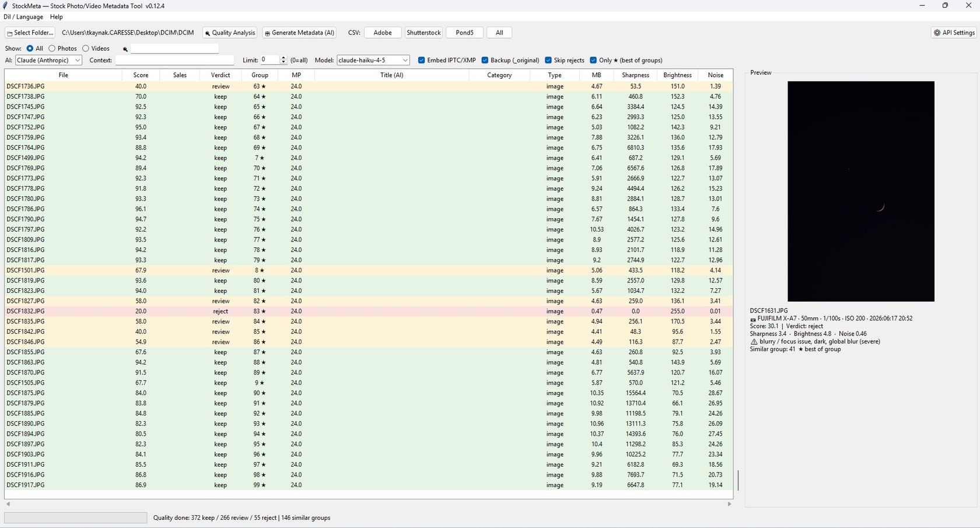Select the row DSCF1501.JPG
The image size is (980, 528).
tap(369, 271)
